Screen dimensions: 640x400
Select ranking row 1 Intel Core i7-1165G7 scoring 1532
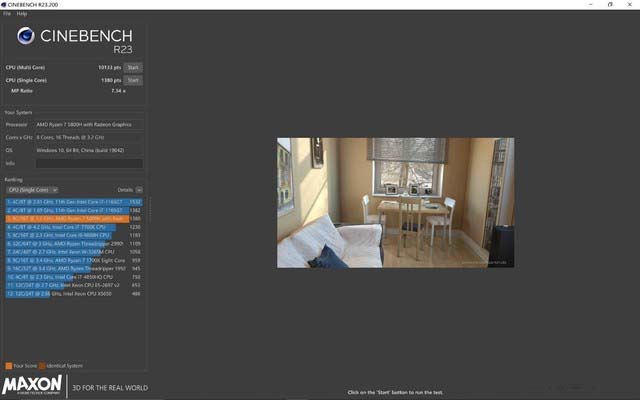pyautogui.click(x=74, y=202)
